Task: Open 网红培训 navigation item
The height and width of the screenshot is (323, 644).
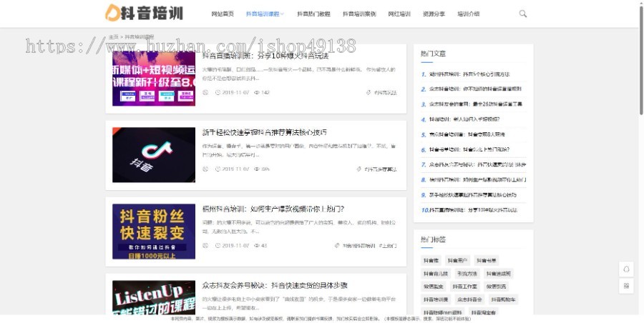Action: (x=399, y=14)
